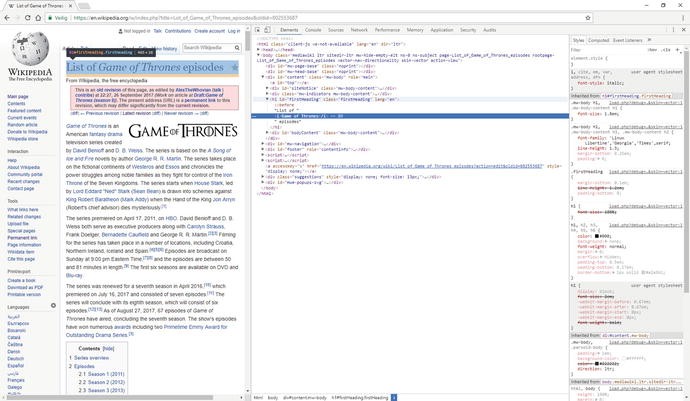690x401 pixels.
Task: Click in the Styles filter field
Action: pos(607,50)
